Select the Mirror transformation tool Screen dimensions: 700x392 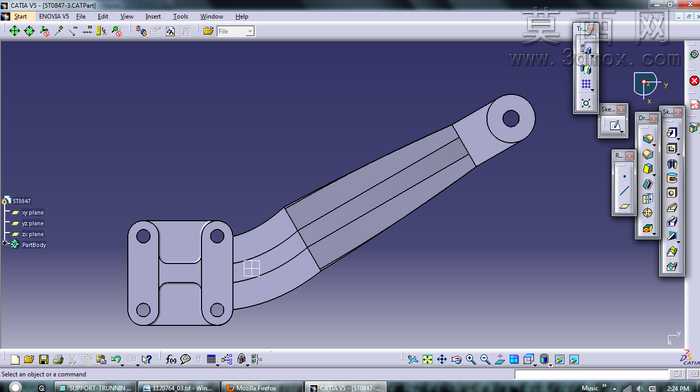(586, 69)
